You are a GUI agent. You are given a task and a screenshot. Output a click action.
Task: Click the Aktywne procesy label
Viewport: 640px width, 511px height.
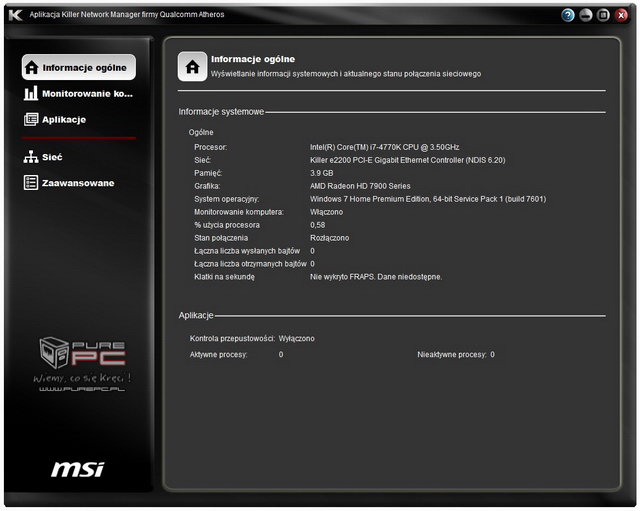218,355
